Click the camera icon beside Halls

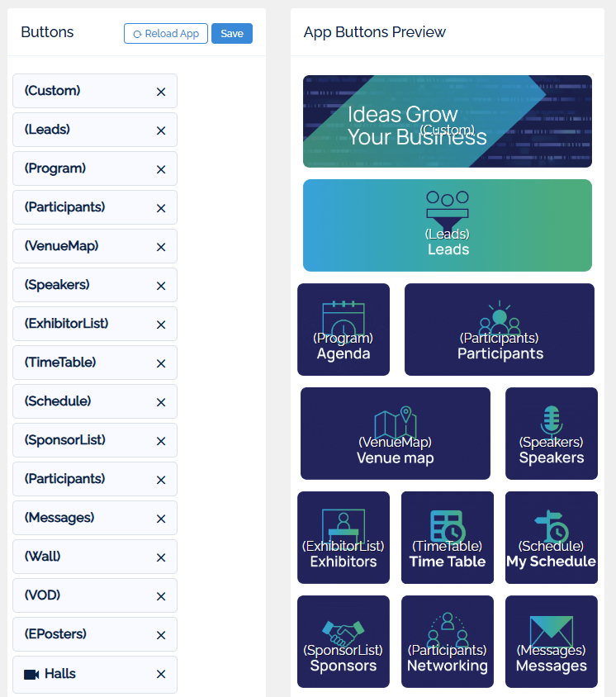click(31, 675)
